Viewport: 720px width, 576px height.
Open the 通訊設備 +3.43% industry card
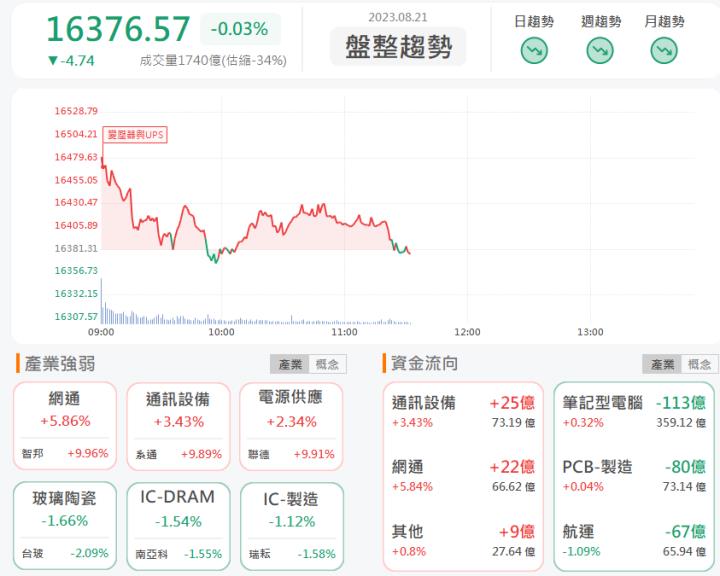[178, 427]
